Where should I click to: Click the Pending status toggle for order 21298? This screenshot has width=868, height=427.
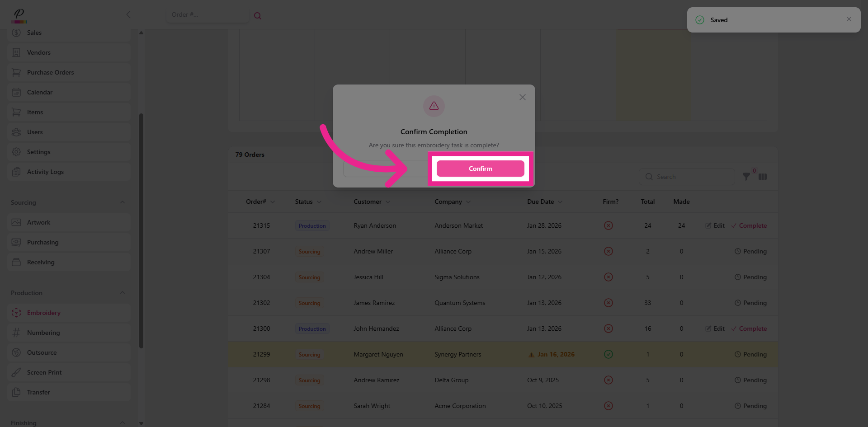click(750, 380)
